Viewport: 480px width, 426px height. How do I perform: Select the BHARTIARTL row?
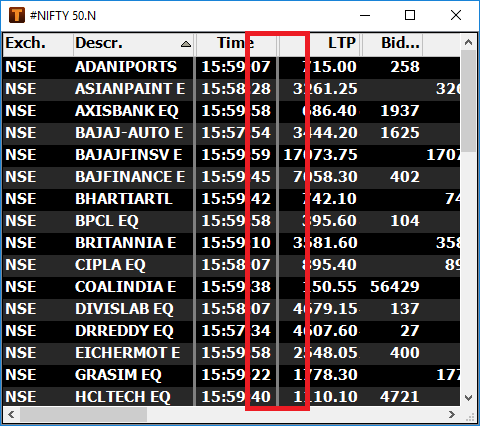coord(232,199)
